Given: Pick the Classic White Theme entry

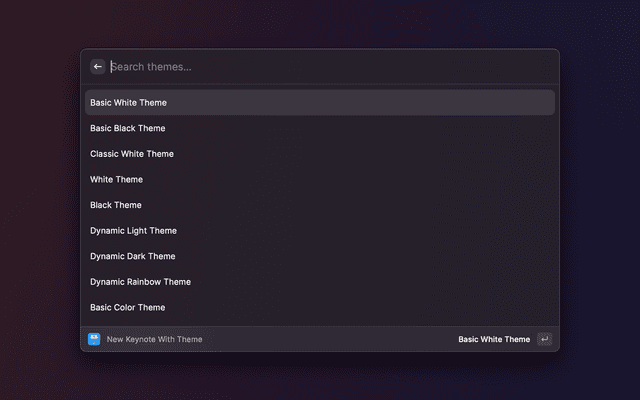Looking at the screenshot, I should coord(132,154).
